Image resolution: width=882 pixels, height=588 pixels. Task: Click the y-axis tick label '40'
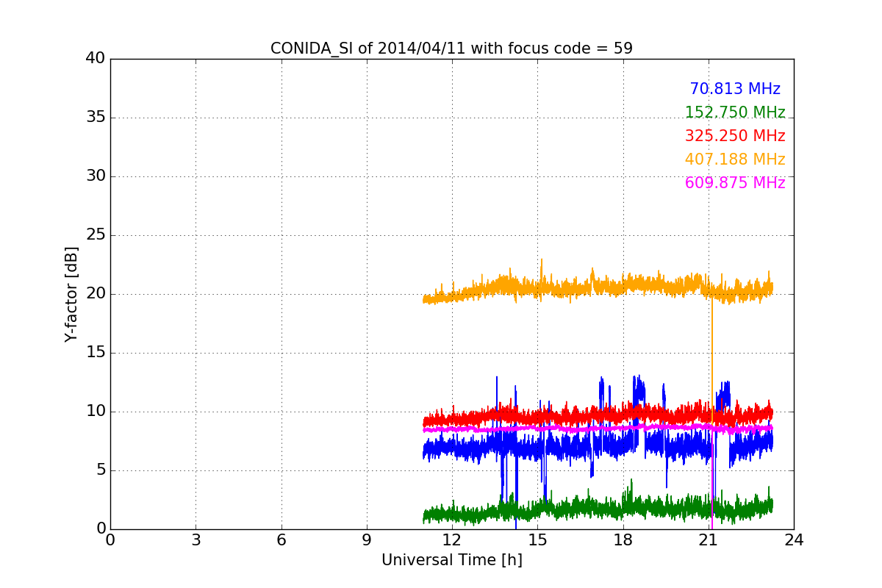pos(96,58)
